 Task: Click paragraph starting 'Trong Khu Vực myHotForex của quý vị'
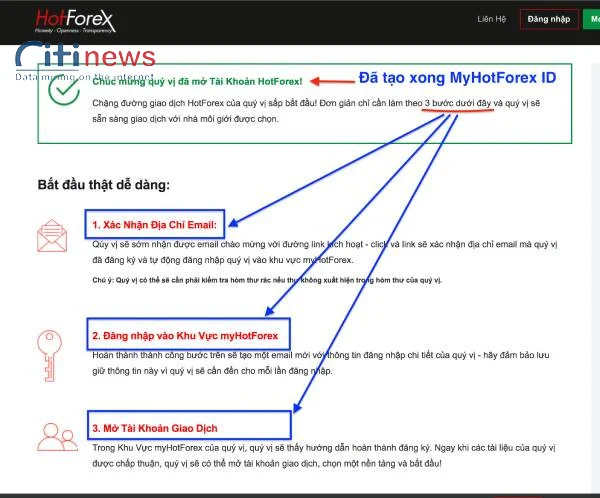tap(324, 456)
